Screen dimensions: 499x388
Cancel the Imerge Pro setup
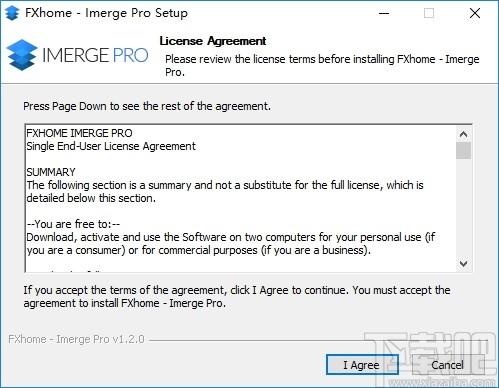click(x=447, y=365)
